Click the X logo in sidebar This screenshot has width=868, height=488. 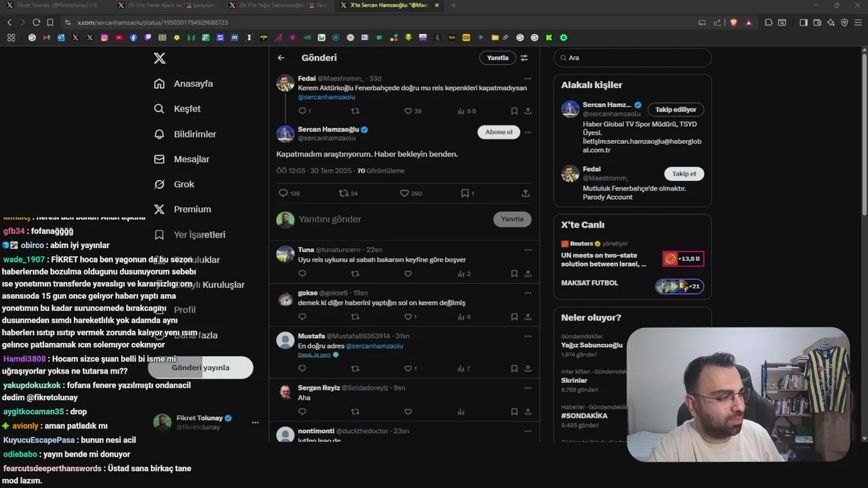[x=159, y=58]
